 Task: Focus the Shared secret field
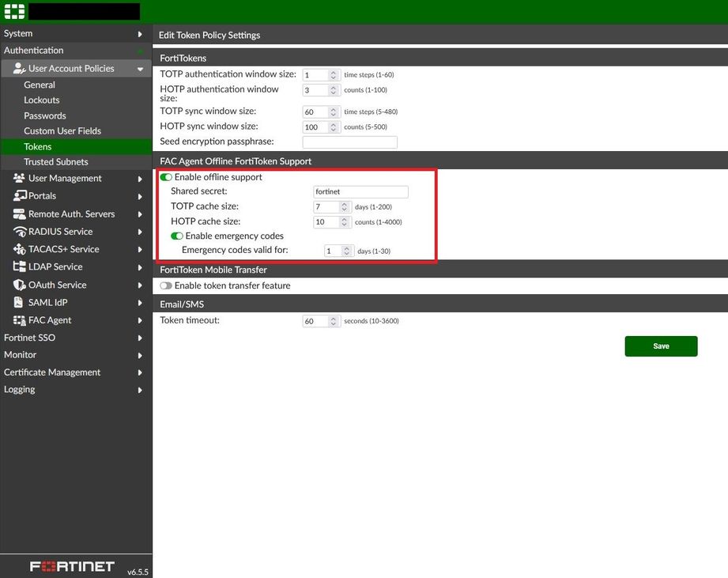[x=360, y=191]
